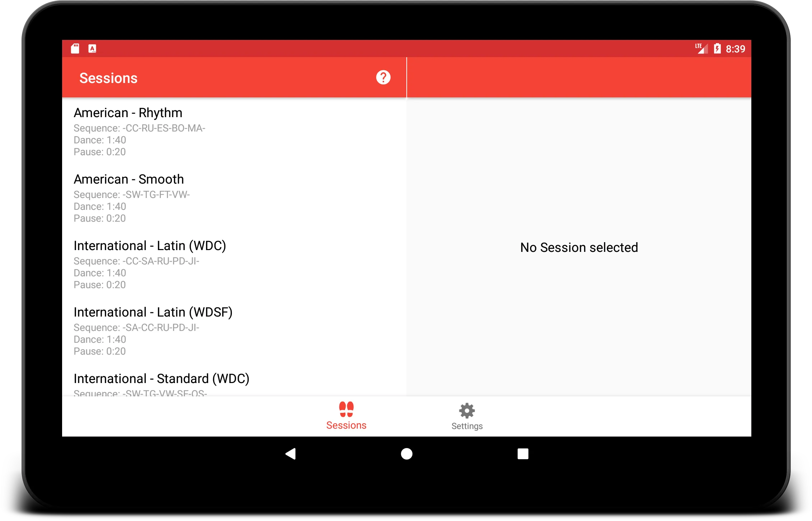This screenshot has height=521, width=812.
Task: Click the Sessions footprint icon
Action: tap(346, 410)
